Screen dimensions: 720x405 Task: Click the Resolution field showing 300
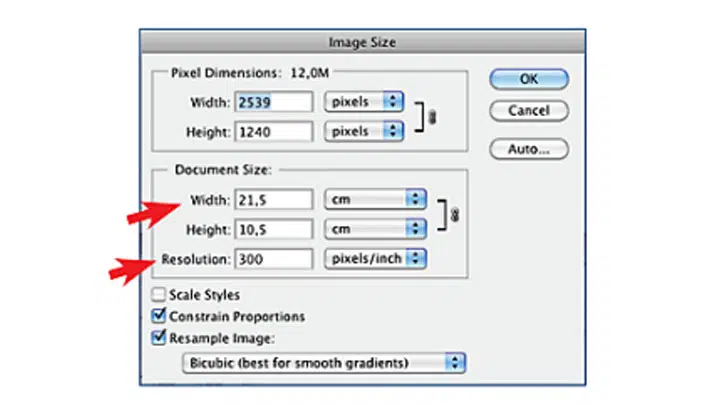click(274, 259)
